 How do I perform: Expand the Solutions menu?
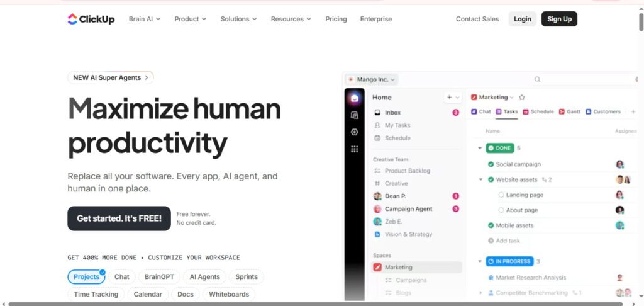click(238, 19)
